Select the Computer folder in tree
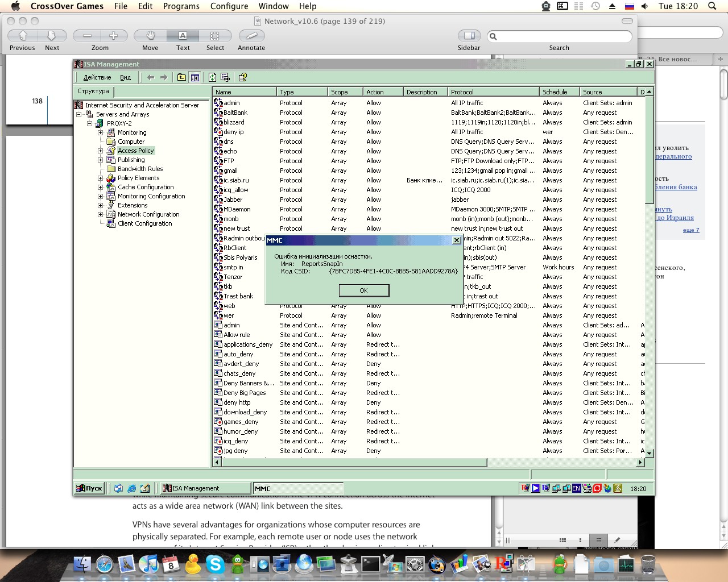The height and width of the screenshot is (582, 728). (131, 142)
